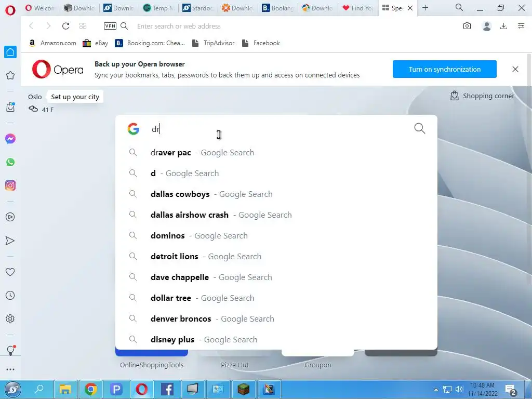Launch Instagram from the sidebar
The width and height of the screenshot is (532, 399).
click(x=10, y=185)
